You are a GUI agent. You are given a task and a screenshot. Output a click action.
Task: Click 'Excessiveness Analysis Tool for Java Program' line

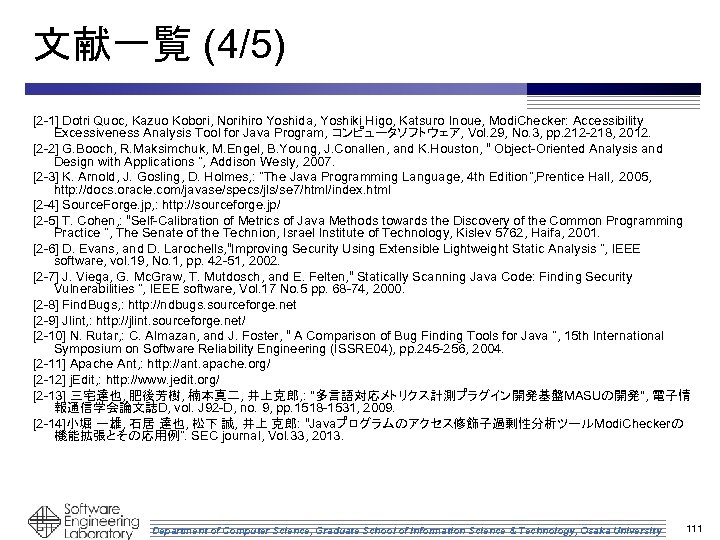click(x=352, y=133)
